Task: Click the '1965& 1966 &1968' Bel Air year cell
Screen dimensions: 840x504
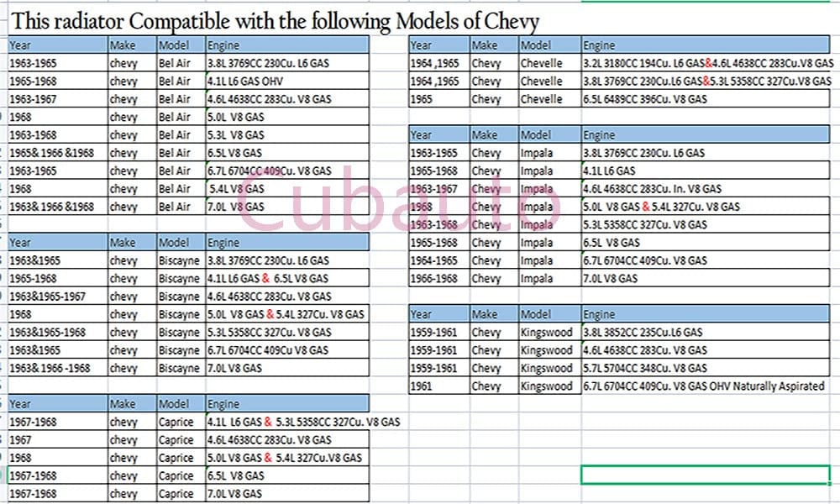Action: click(x=57, y=153)
